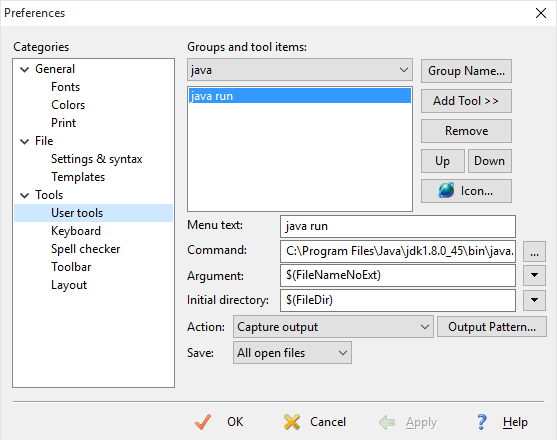557x440 pixels.
Task: Select Tools in Categories tree
Action: point(49,195)
